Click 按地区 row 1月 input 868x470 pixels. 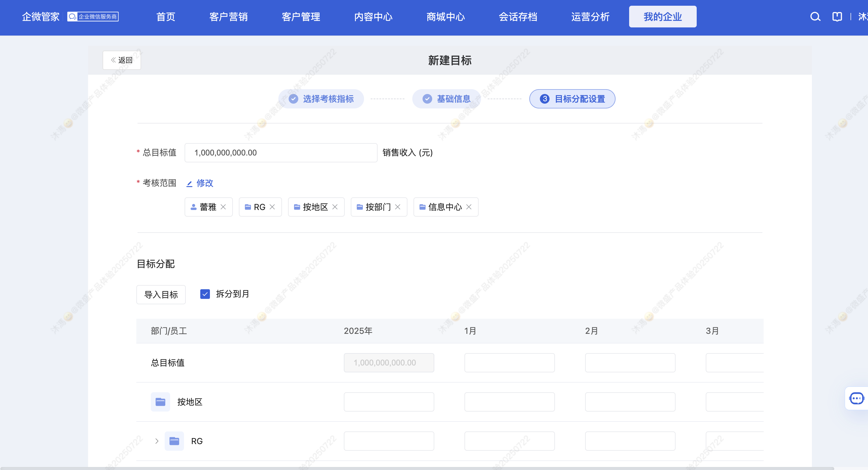click(x=509, y=402)
